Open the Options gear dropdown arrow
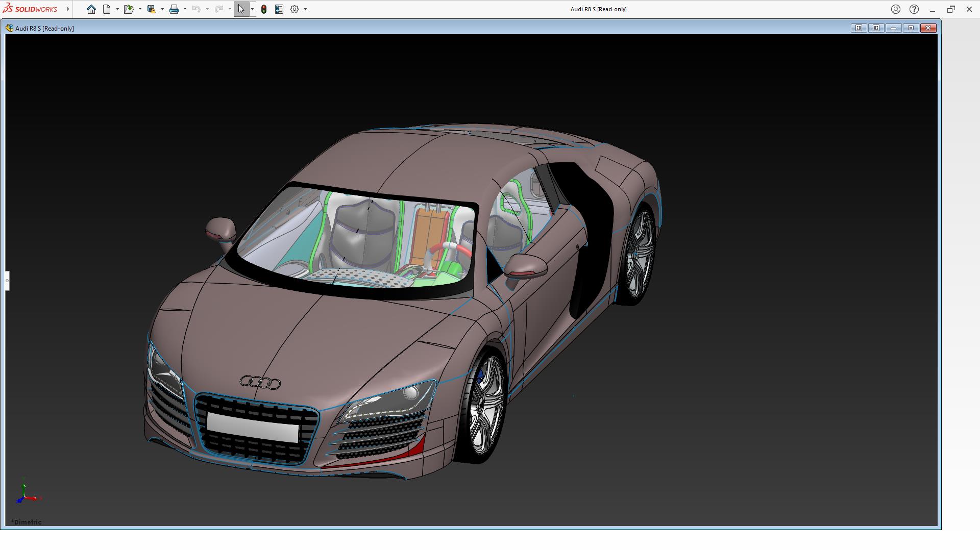The width and height of the screenshot is (980, 550). tap(305, 9)
